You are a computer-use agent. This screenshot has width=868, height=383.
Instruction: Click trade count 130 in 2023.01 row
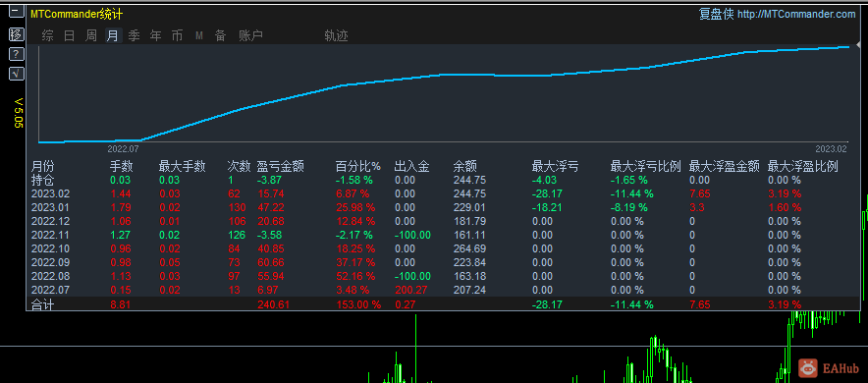(x=236, y=207)
